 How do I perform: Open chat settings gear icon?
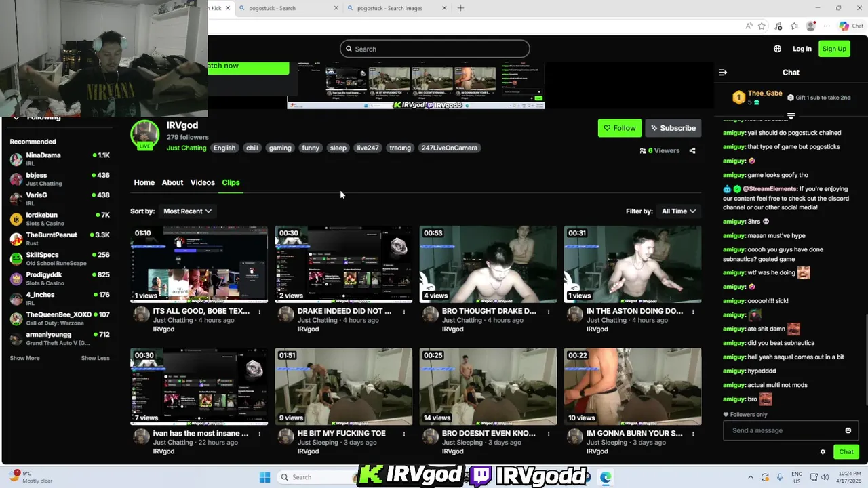click(x=823, y=452)
